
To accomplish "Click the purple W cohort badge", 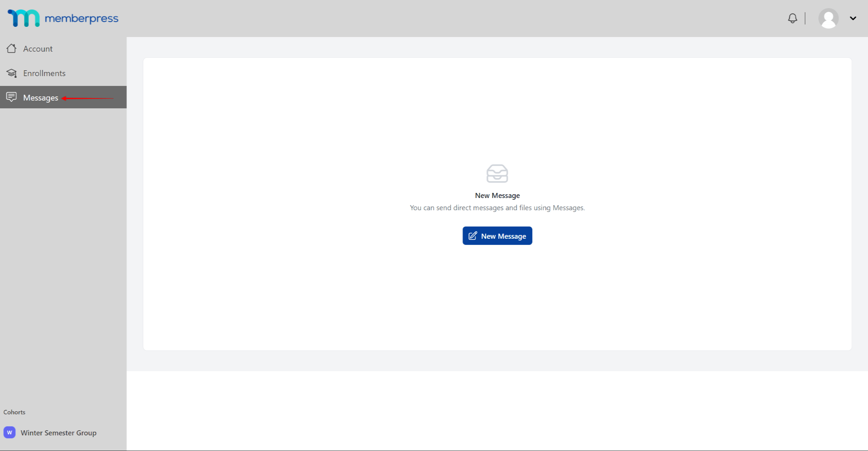I will 10,432.
